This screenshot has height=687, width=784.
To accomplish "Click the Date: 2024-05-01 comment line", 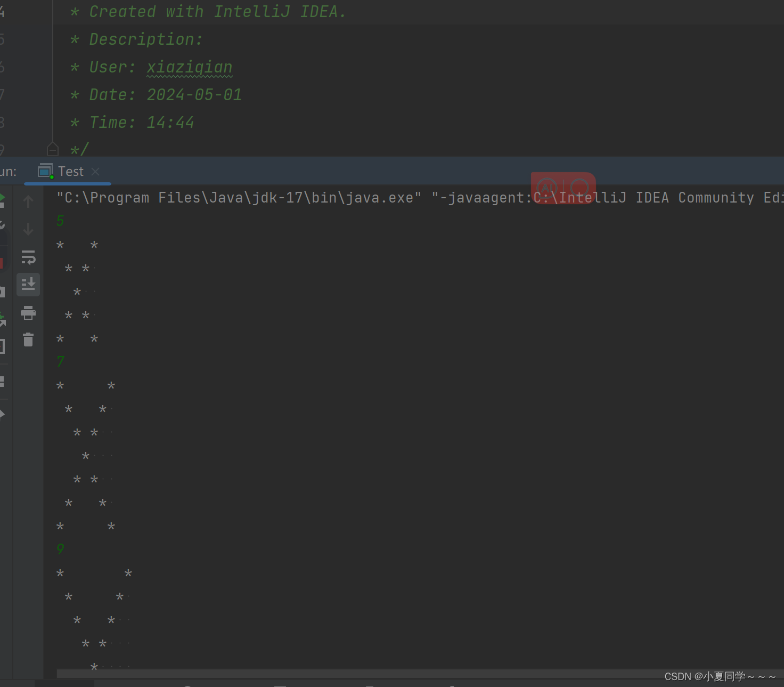I will 156,95.
